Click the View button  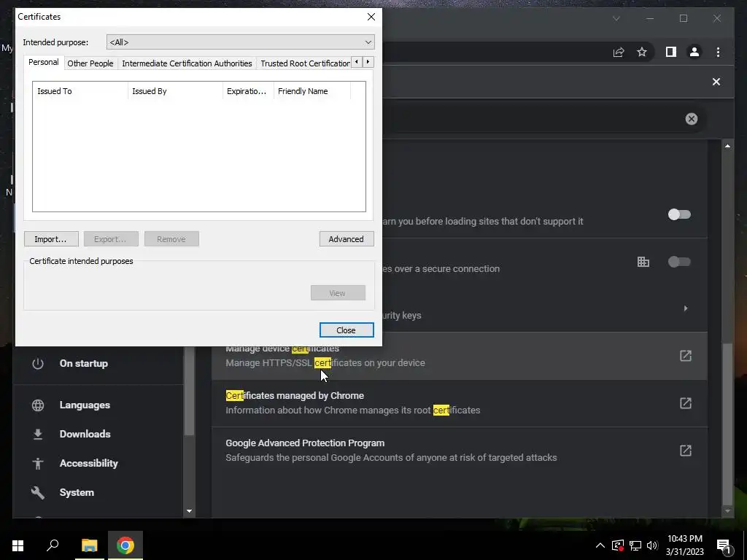coord(338,293)
